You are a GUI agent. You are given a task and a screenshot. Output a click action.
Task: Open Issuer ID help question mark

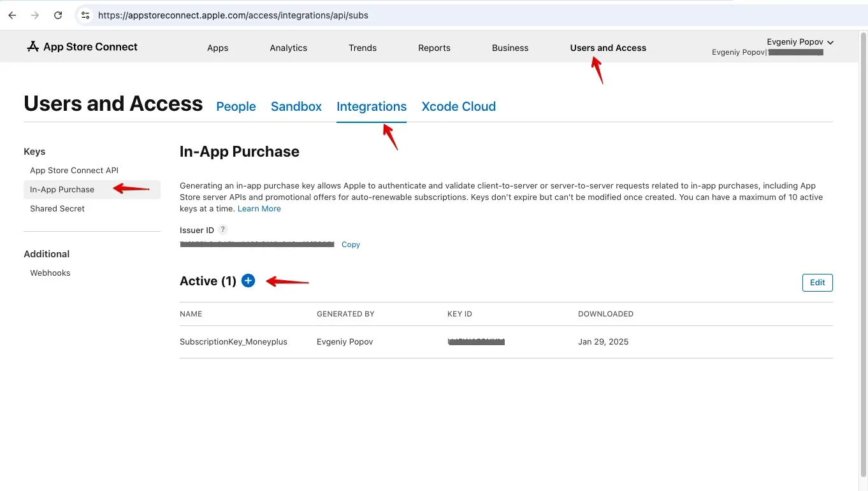pyautogui.click(x=222, y=229)
